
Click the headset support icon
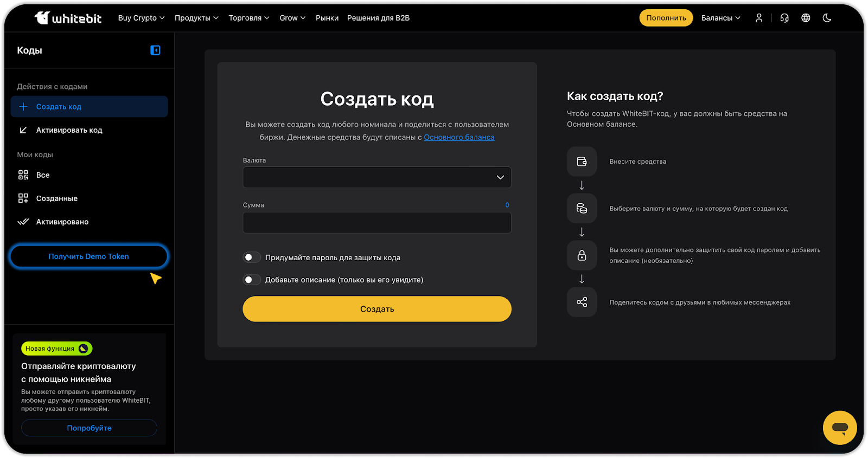pyautogui.click(x=784, y=18)
